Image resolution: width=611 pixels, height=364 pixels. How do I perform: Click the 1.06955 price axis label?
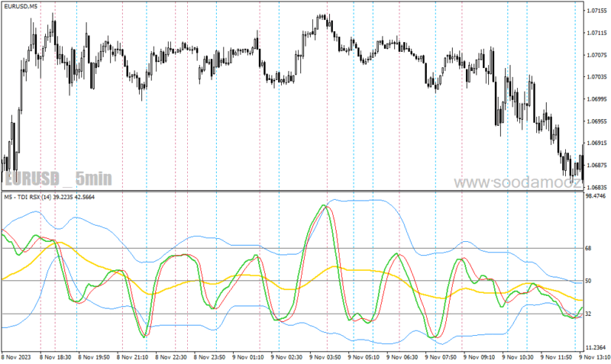597,121
